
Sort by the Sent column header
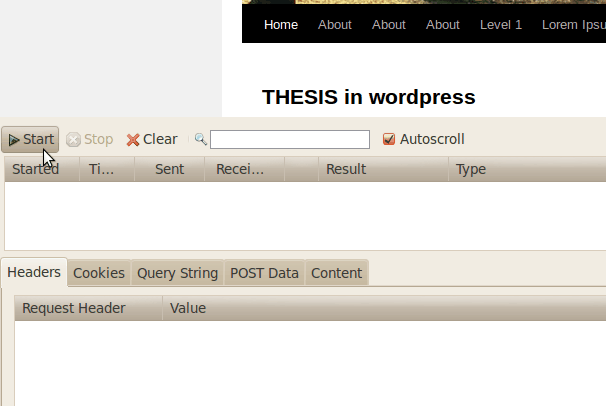169,169
